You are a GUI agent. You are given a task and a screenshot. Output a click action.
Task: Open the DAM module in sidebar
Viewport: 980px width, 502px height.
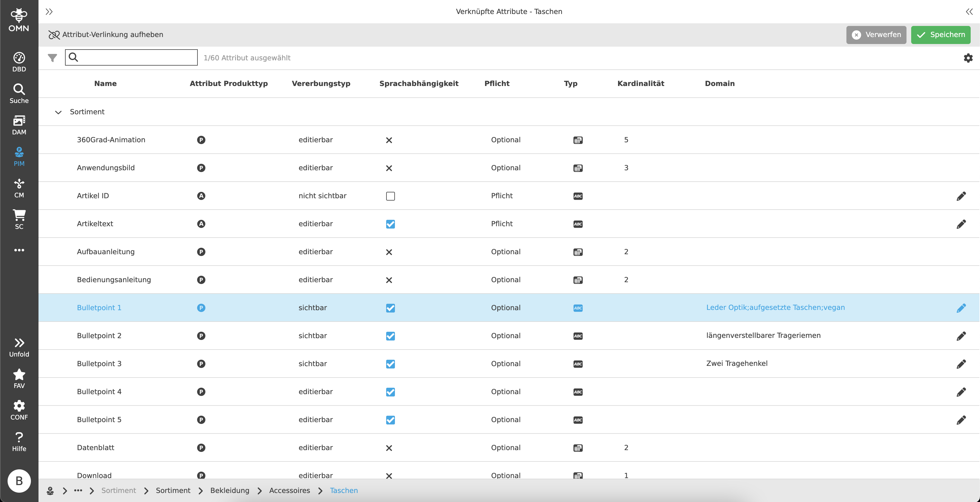click(19, 125)
